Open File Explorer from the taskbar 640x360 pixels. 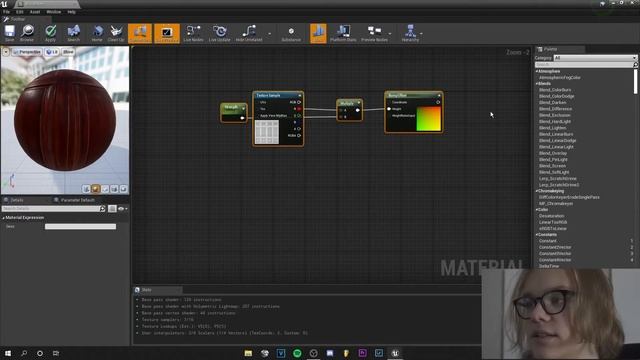[248, 353]
